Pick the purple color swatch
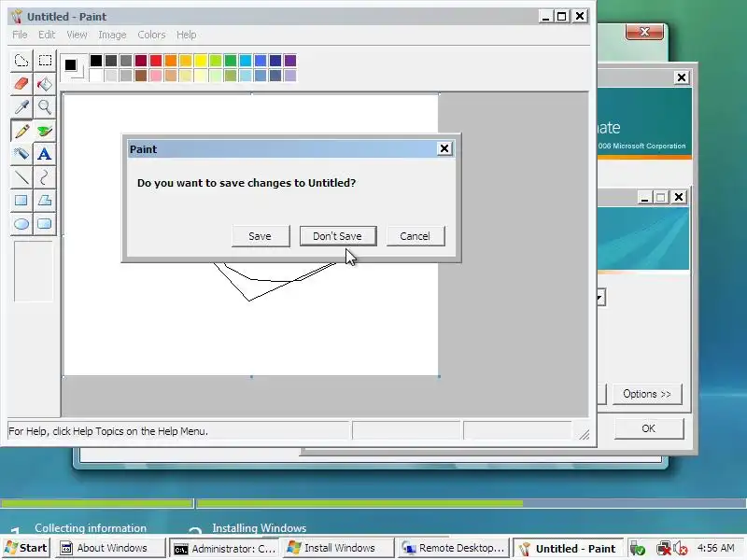Viewport: 747px width, 560px height. point(290,61)
